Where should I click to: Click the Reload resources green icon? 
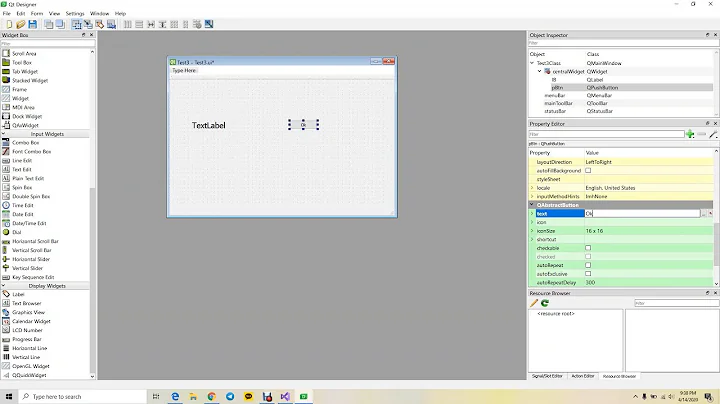[x=545, y=303]
